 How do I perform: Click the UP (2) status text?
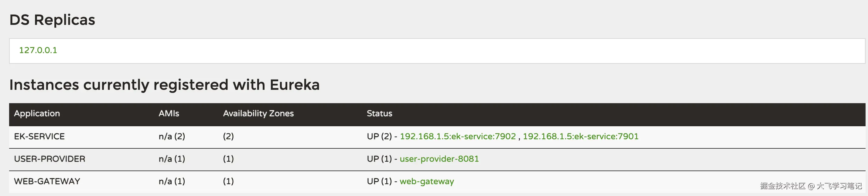[379, 137]
